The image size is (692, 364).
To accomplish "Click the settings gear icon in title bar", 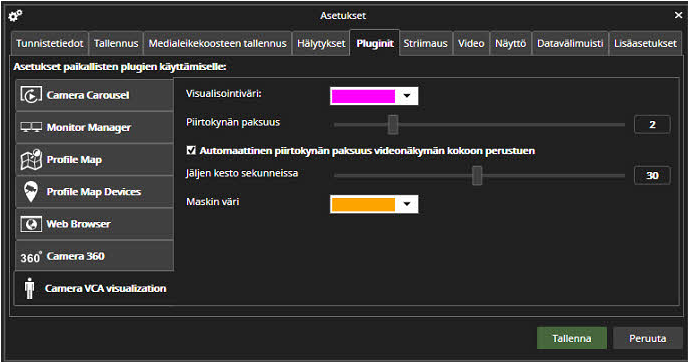I will coord(15,16).
